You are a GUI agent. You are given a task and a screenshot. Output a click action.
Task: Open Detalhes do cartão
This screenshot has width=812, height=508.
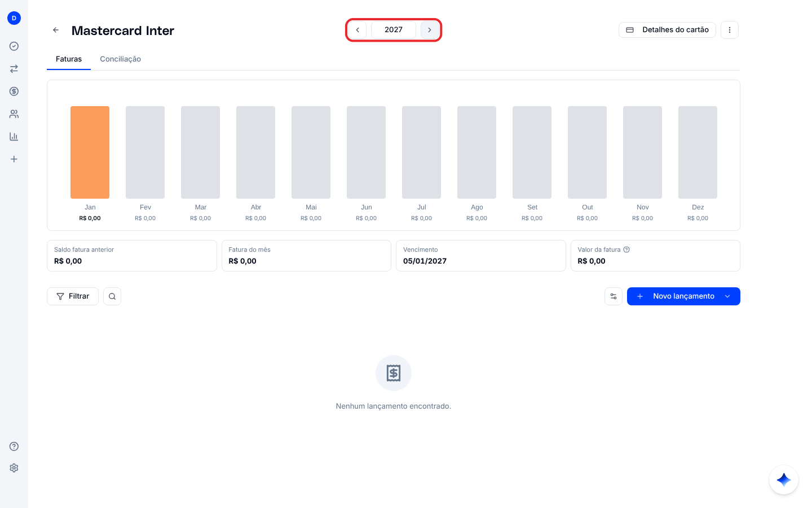pos(667,30)
